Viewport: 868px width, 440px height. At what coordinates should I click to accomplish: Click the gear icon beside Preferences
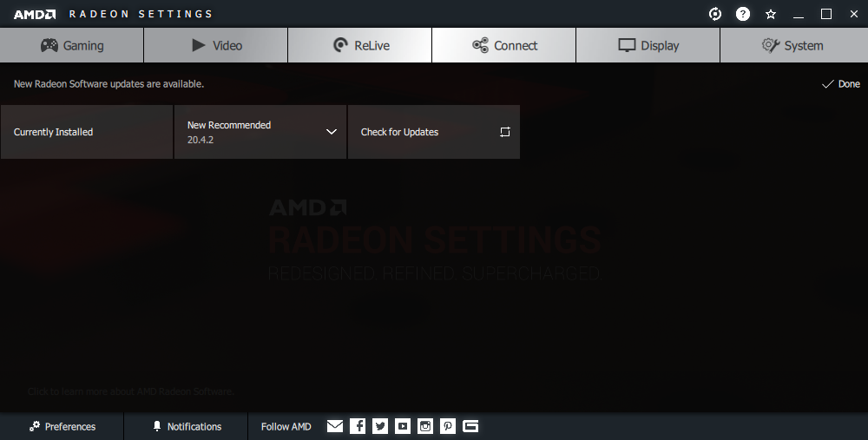[35, 426]
